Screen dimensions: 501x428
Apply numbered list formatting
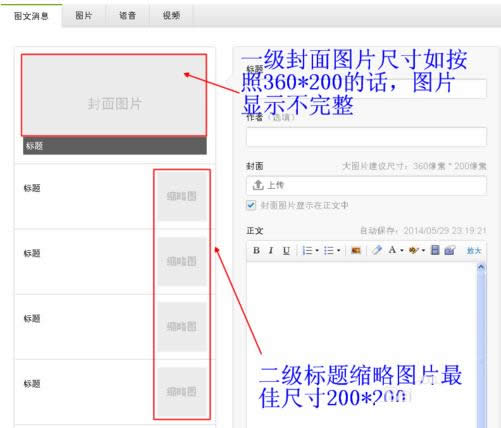[307, 250]
